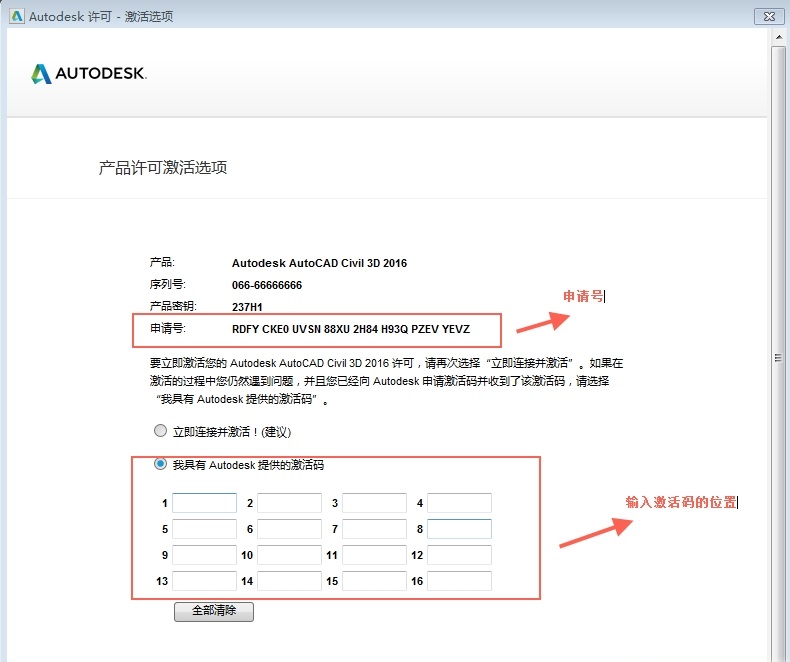Click the 全部清除 clear all button
This screenshot has width=790, height=662.
pos(214,611)
